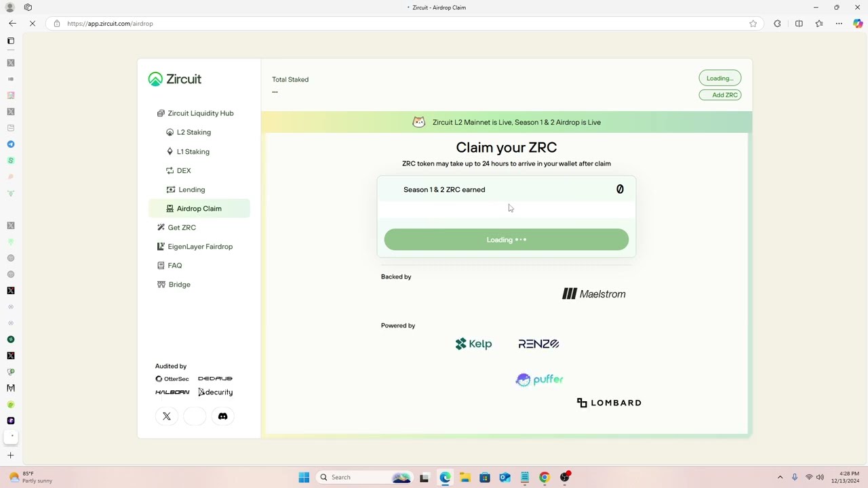Open the weather widget on taskbar
868x488 pixels.
point(30,477)
